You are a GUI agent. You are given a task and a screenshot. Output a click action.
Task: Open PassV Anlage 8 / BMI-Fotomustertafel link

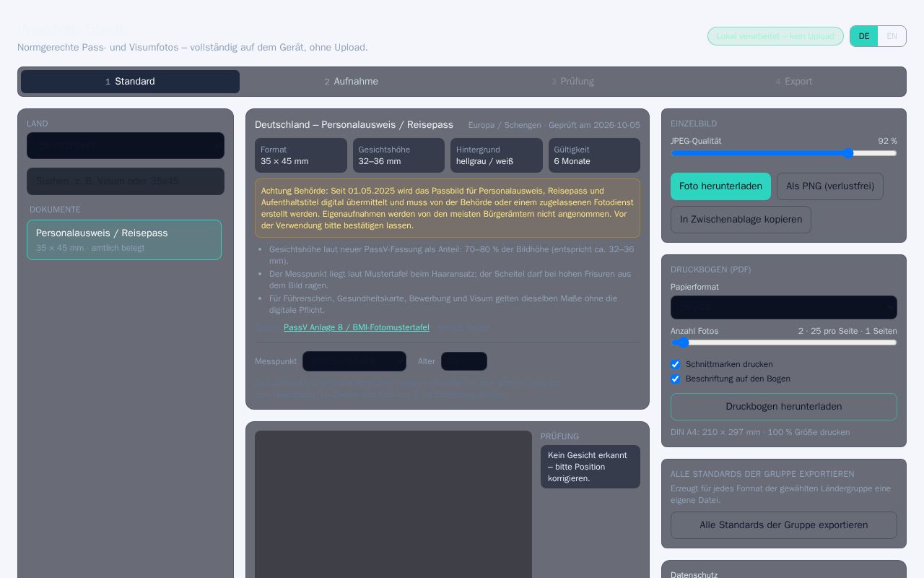pyautogui.click(x=357, y=327)
